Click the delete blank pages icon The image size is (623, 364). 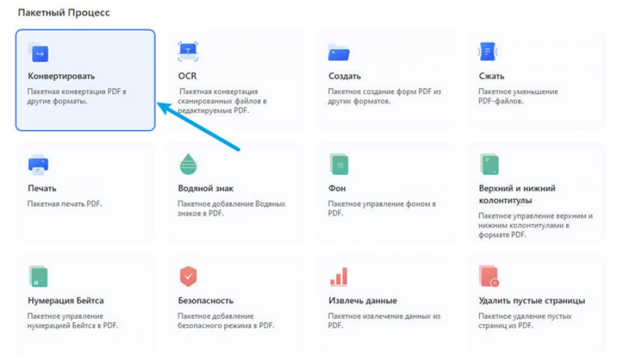(x=489, y=277)
